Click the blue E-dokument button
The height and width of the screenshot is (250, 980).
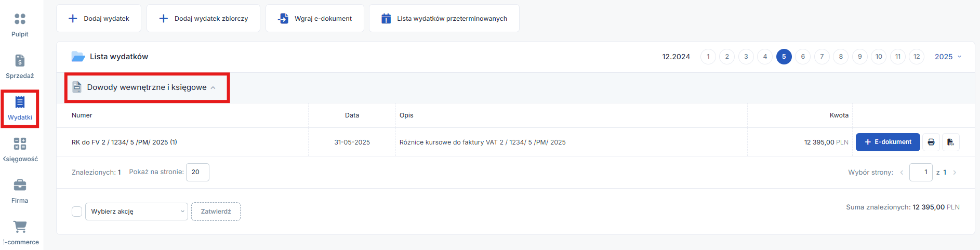888,142
